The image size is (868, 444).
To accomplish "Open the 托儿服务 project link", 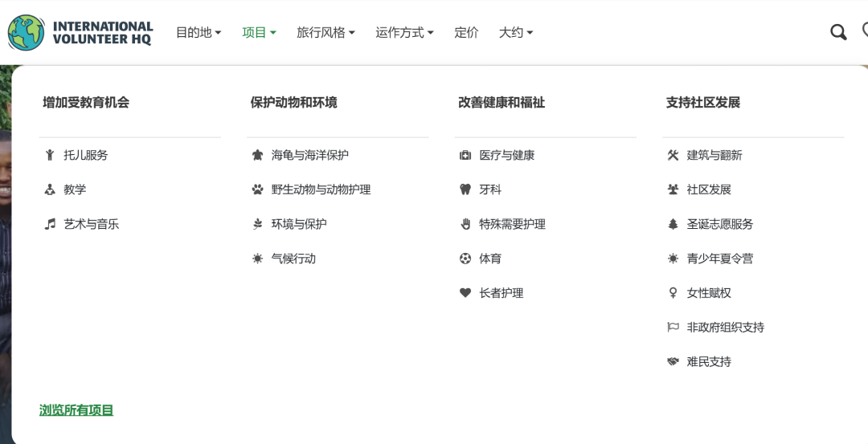I will click(86, 155).
